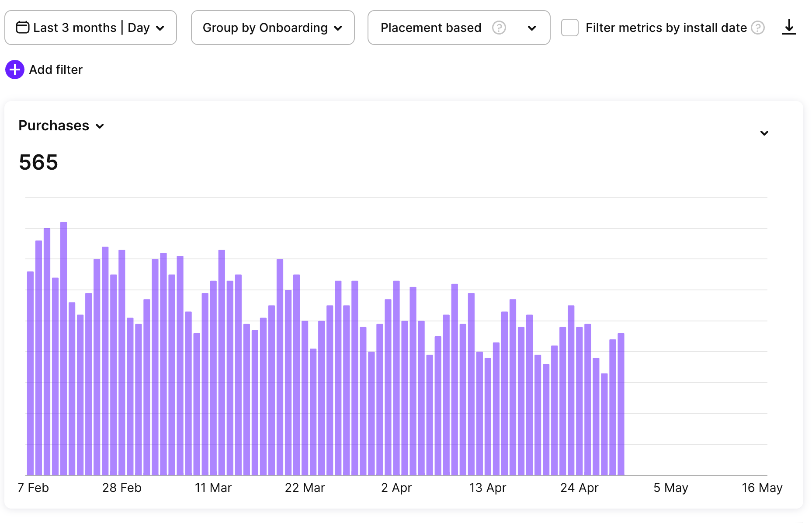Click the dropdown arrow in Placement based
This screenshot has width=812, height=523.
(x=532, y=28)
